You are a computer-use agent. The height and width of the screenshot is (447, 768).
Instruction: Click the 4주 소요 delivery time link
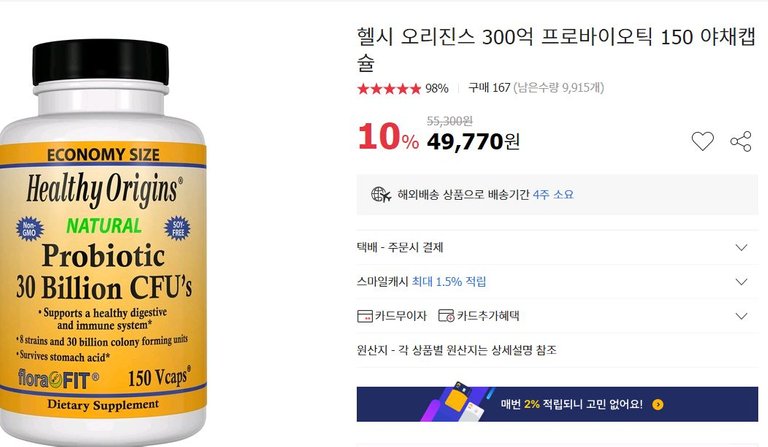553,194
